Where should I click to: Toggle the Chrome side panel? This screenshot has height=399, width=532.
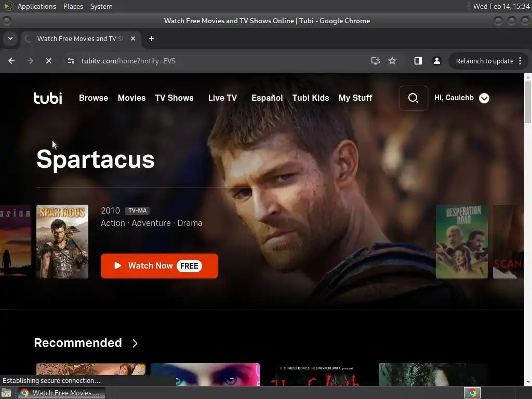click(x=418, y=61)
